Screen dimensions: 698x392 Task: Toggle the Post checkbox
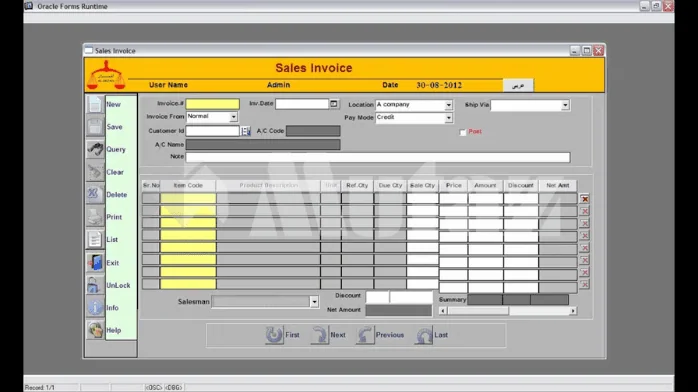pos(463,132)
